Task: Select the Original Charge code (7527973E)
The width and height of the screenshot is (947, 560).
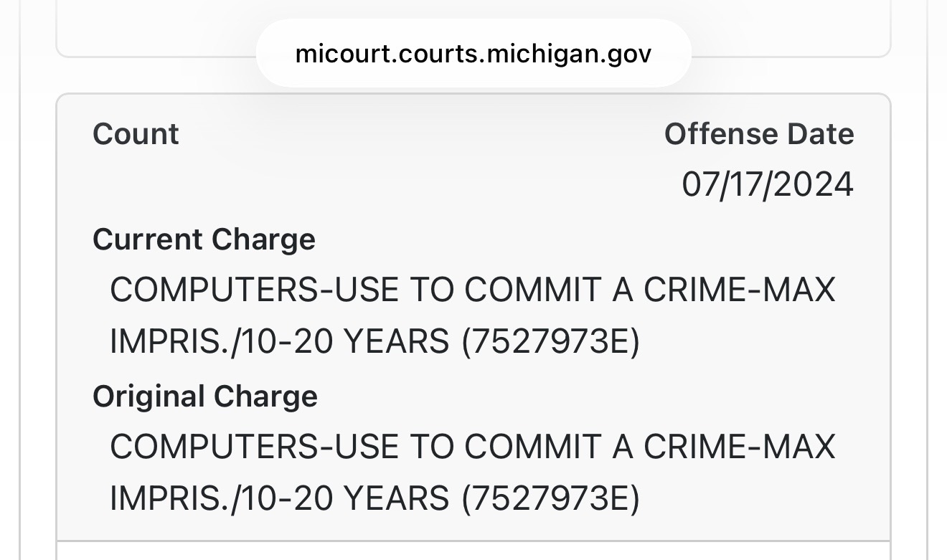Action: [x=550, y=499]
